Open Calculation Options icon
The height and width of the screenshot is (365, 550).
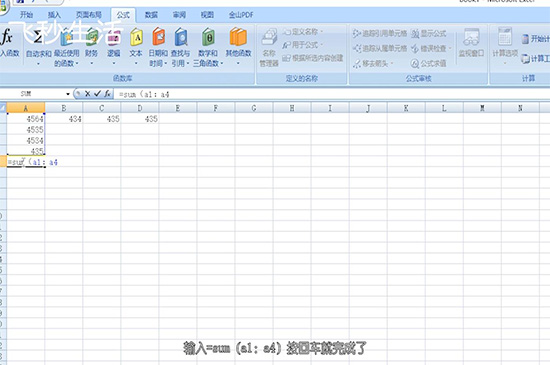tap(505, 37)
